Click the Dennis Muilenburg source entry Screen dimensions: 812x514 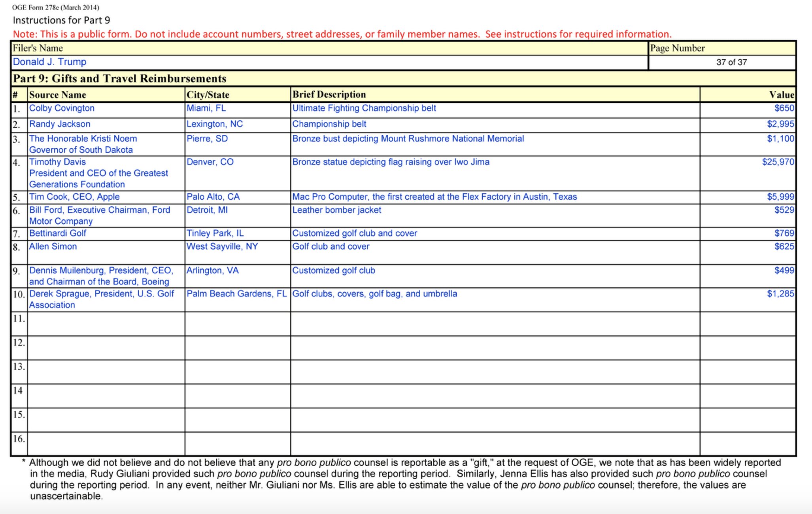pos(101,276)
